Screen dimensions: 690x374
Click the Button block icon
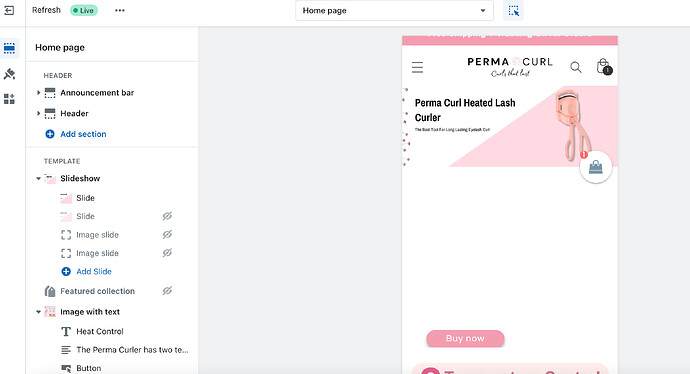point(66,368)
